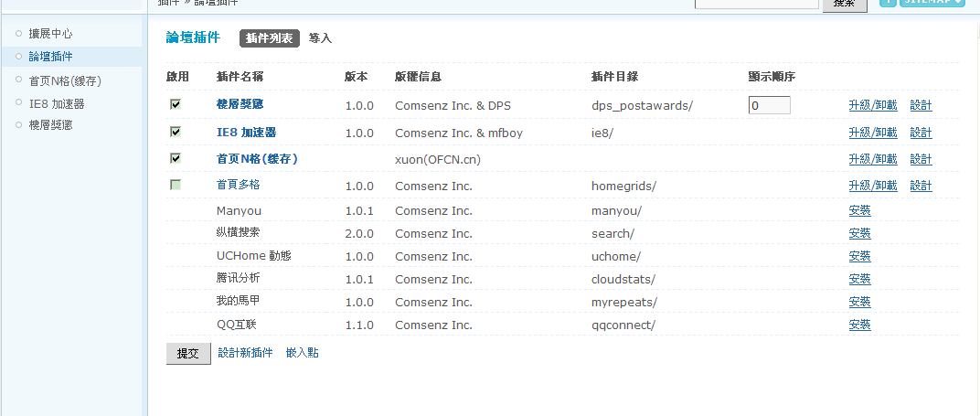Click directory text cloudstats/
This screenshot has width=980, height=416.
(623, 279)
